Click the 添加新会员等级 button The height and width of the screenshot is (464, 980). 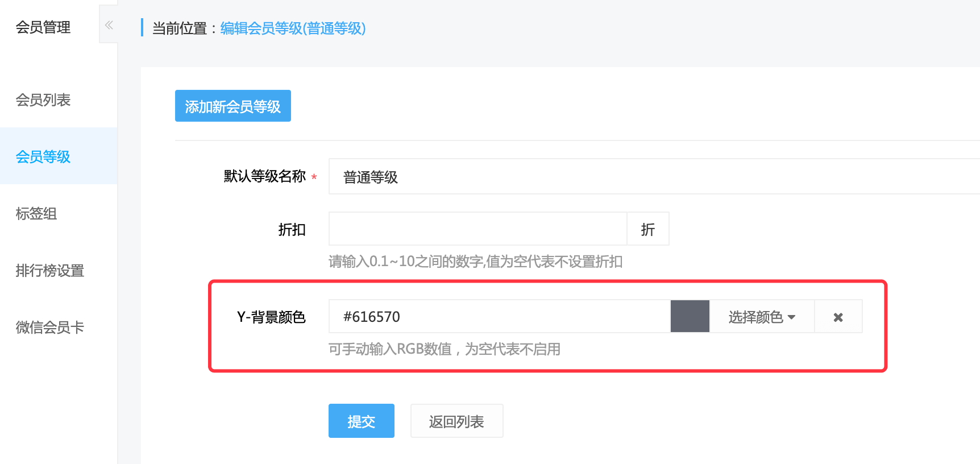click(x=233, y=106)
